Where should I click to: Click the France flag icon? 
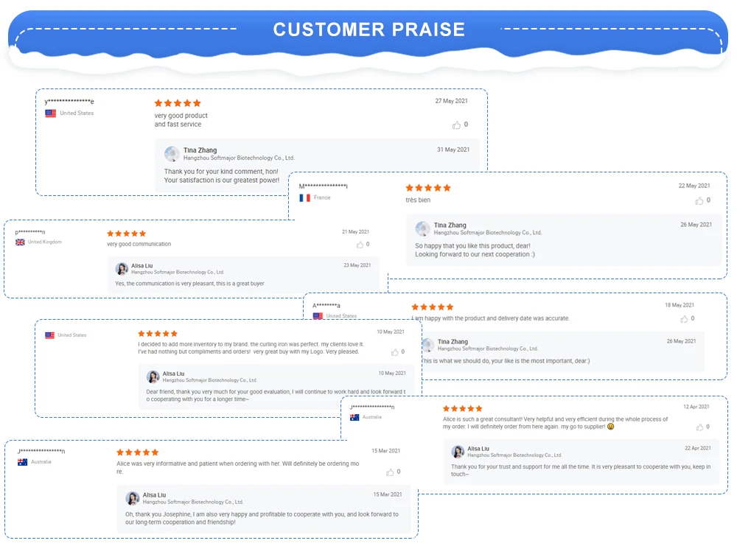point(304,198)
